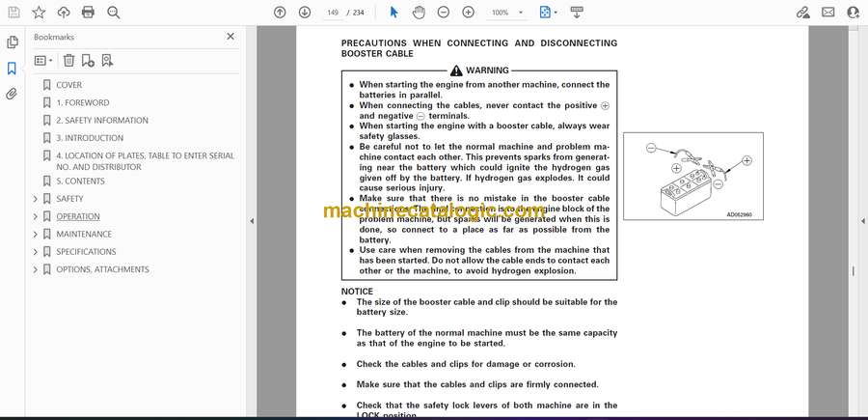This screenshot has height=420, width=868.
Task: Open the bookmarks options menu dropdown
Action: [x=43, y=61]
